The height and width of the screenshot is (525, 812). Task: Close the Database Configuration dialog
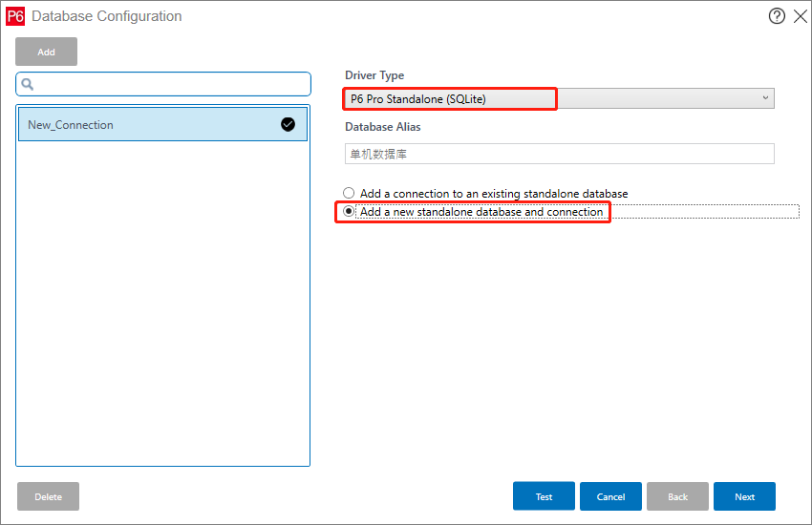(801, 16)
